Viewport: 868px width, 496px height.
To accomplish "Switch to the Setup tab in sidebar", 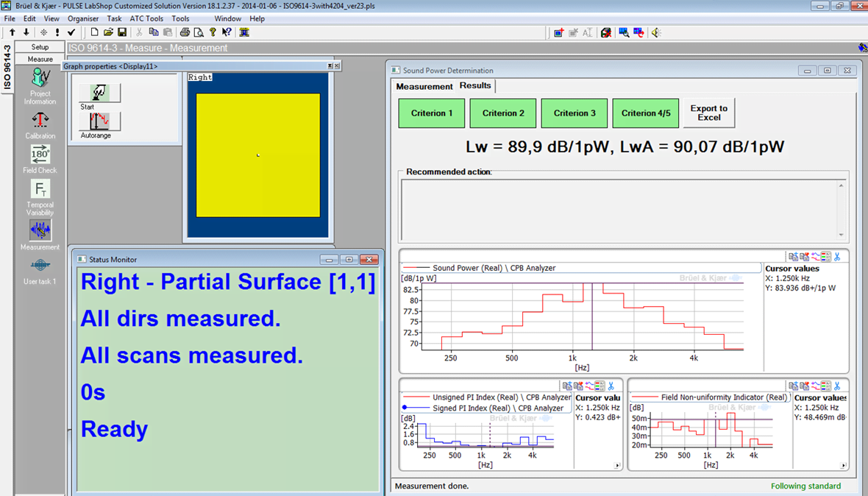I will click(40, 47).
